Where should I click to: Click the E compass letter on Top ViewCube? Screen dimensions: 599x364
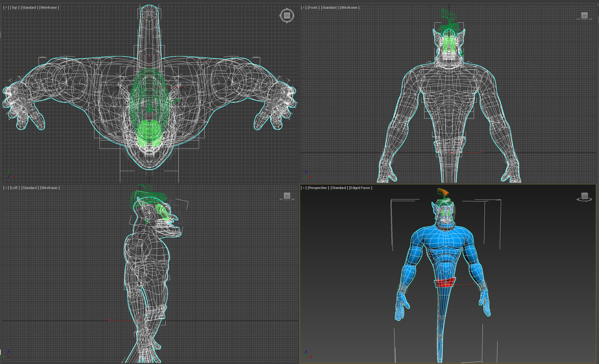pyautogui.click(x=294, y=16)
